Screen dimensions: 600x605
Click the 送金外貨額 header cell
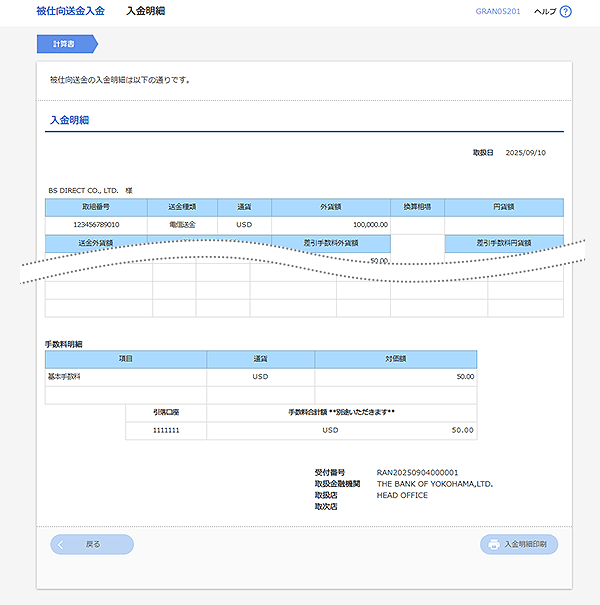point(96,243)
